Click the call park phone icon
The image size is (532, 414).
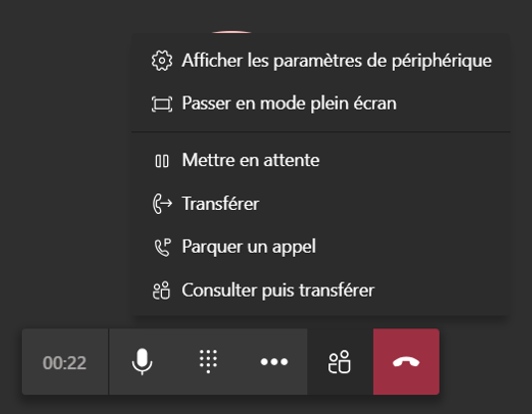pyautogui.click(x=163, y=247)
